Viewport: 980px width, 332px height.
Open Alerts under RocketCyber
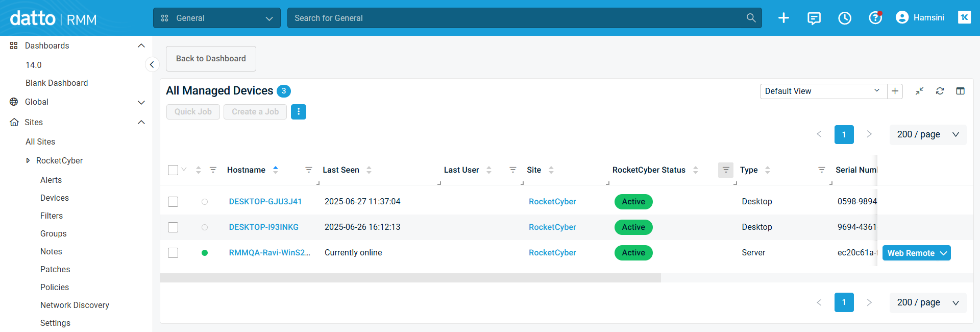pyautogui.click(x=51, y=180)
